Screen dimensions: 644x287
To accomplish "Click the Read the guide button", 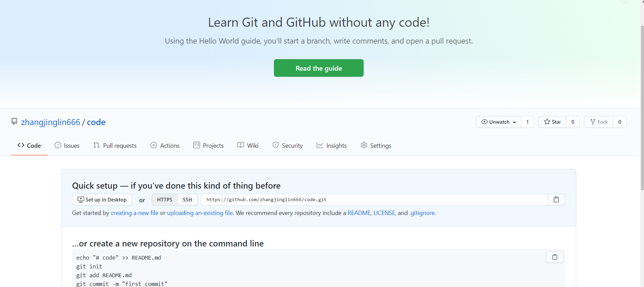I will [319, 68].
